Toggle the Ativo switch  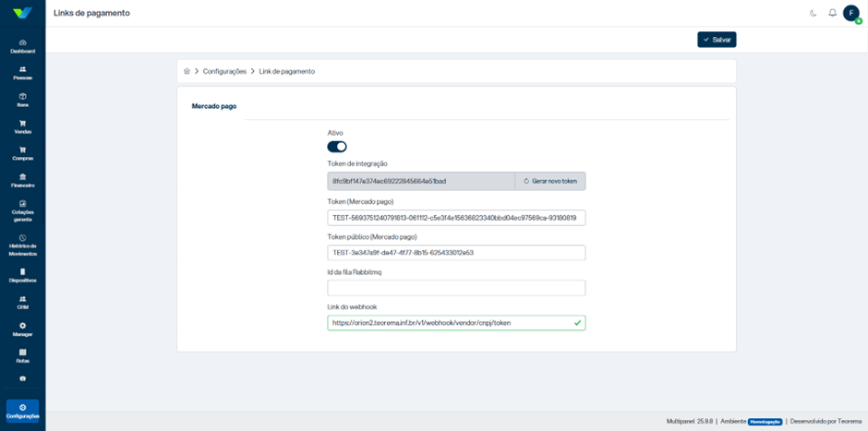337,147
